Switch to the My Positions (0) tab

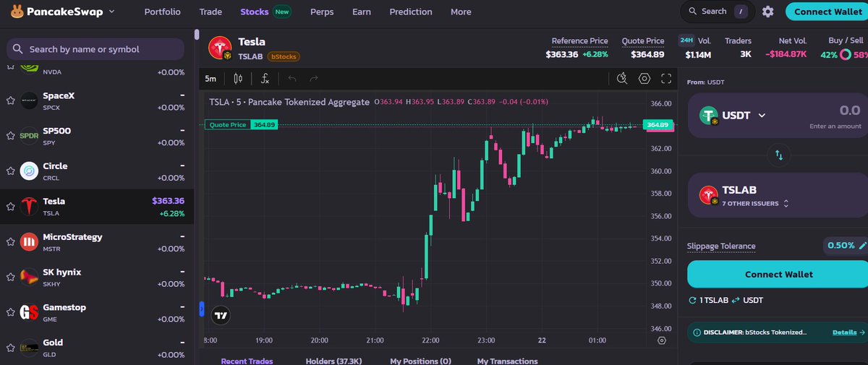[420, 361]
